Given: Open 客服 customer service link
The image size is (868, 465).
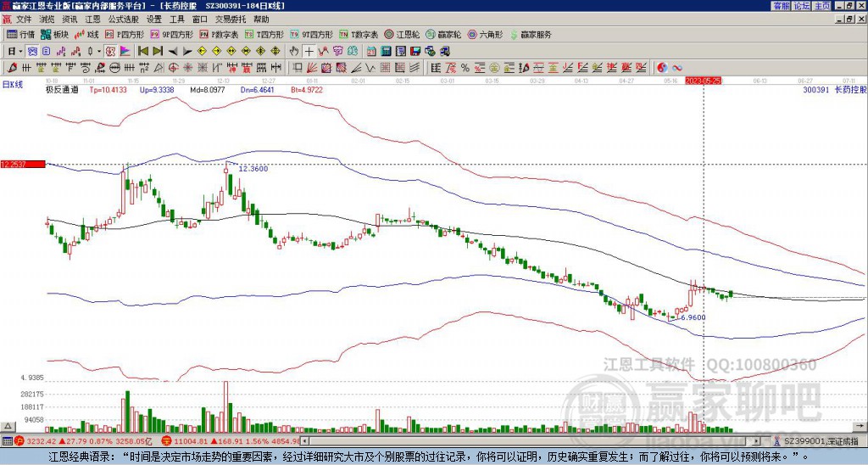Looking at the screenshot, I should point(782,6).
